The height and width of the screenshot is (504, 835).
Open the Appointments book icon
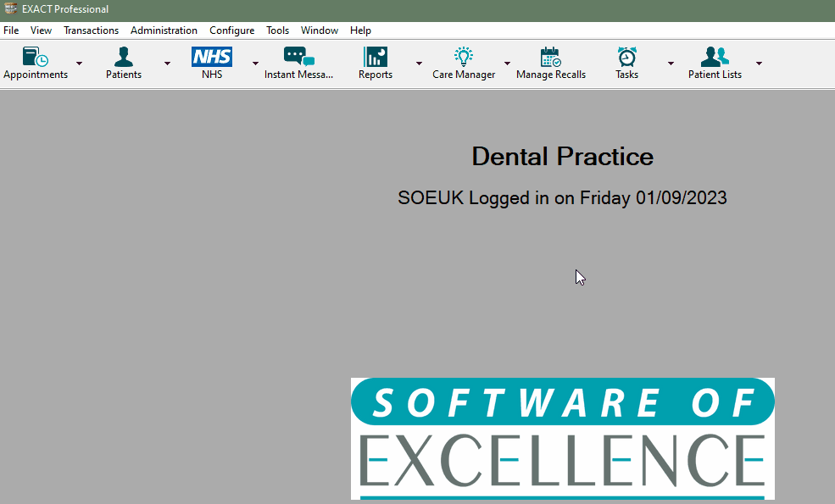click(35, 58)
